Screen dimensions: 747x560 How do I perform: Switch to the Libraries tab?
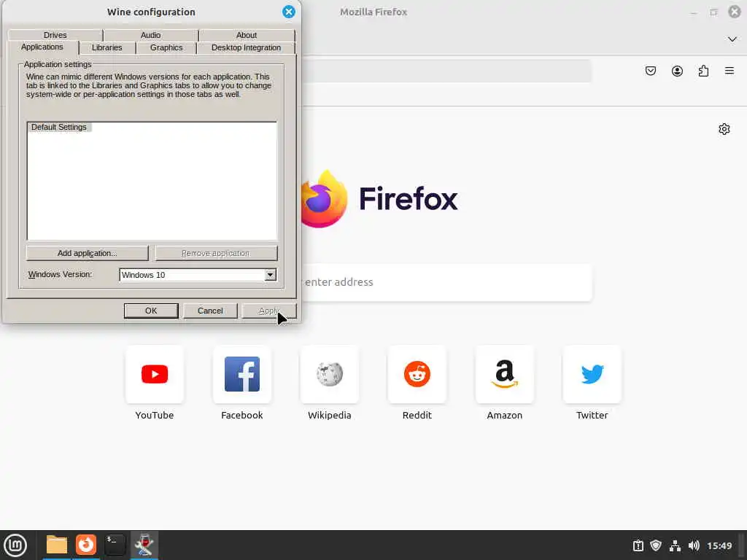coord(107,47)
